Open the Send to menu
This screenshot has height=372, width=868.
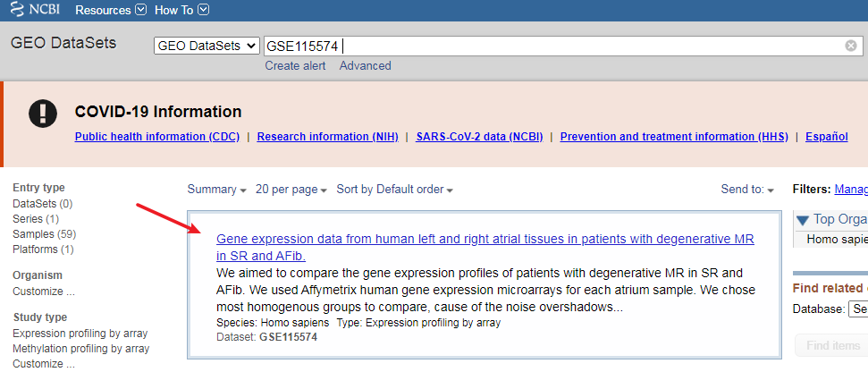click(748, 190)
